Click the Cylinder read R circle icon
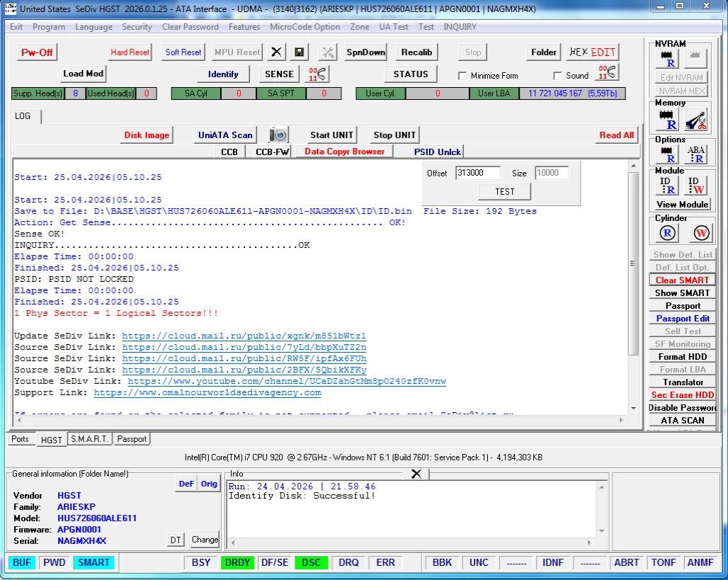The height and width of the screenshot is (580, 728). point(667,233)
